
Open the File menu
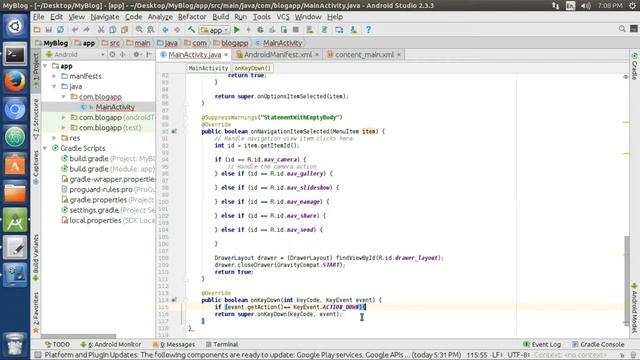(38, 17)
